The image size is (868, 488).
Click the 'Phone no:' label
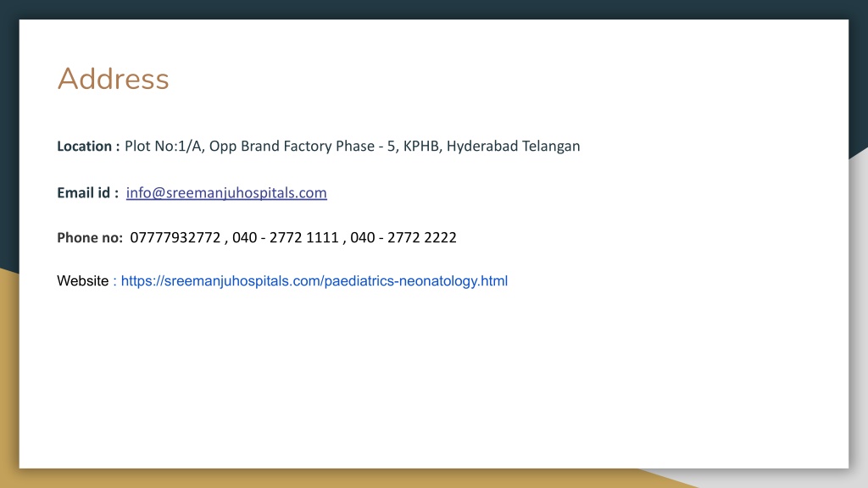(90, 237)
